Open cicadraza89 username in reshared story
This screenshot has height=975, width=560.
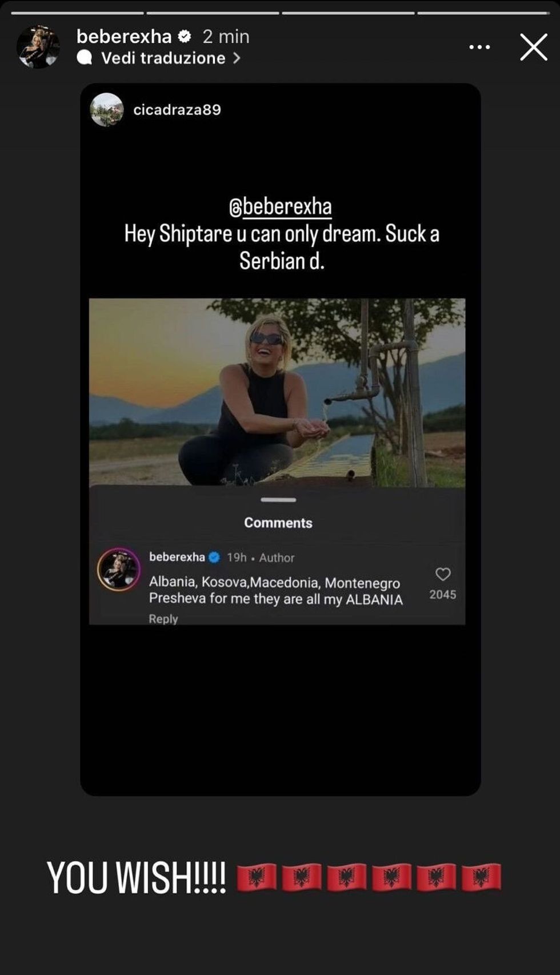click(177, 110)
